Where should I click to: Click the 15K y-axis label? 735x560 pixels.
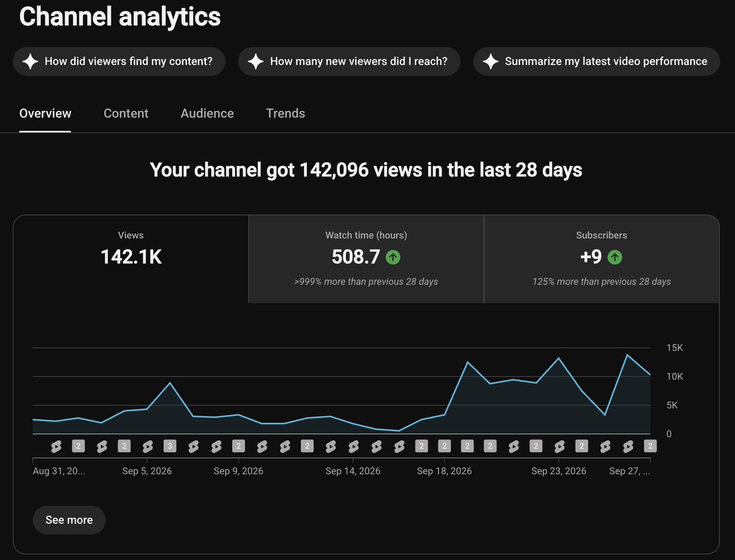(x=674, y=348)
